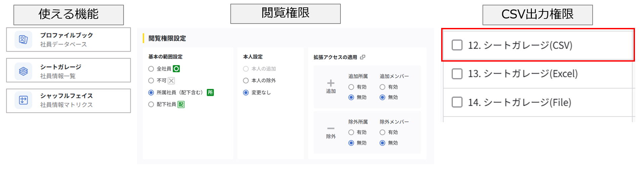
Task: Click the シャッフルフェイス matrix icon
Action: click(x=23, y=100)
